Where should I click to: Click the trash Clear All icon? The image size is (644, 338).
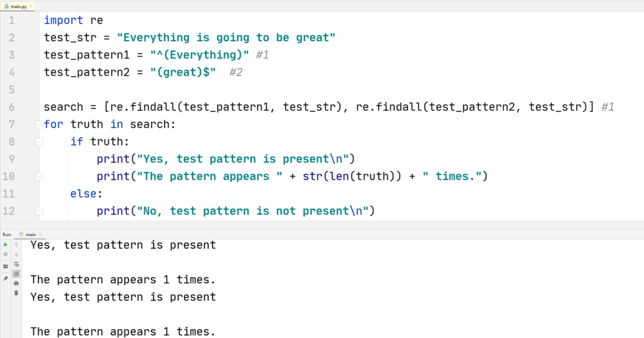pyautogui.click(x=16, y=293)
